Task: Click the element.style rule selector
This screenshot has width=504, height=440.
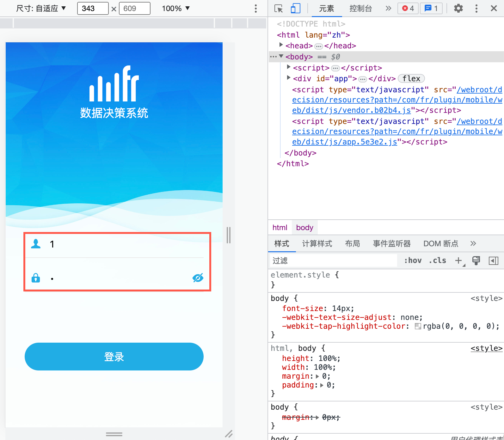Action: [300, 275]
